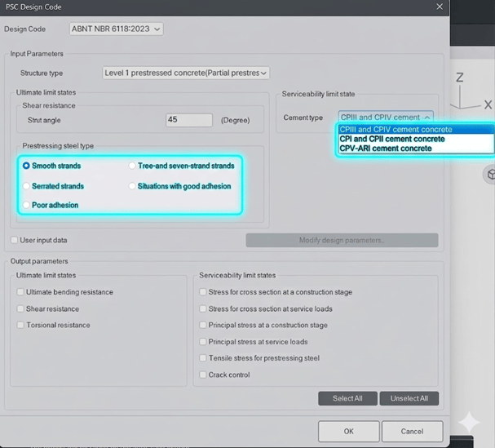495x448 pixels.
Task: Select CPIII and CPIV cement concrete option
Action: (396, 129)
